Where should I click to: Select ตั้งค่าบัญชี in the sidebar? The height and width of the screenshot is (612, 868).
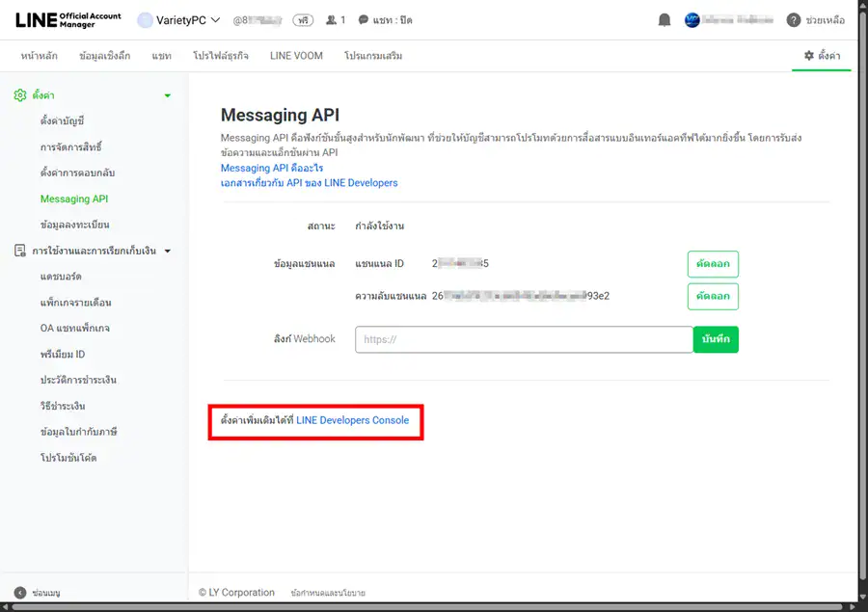click(62, 120)
